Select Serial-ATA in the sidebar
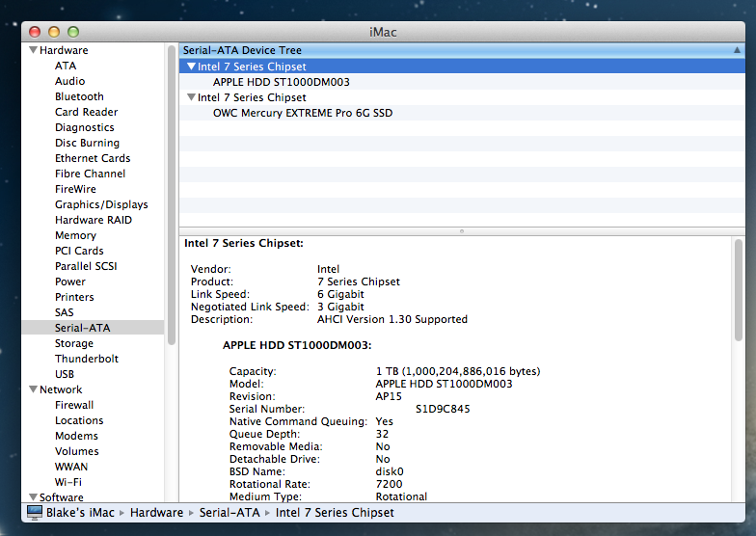The image size is (756, 536). click(93, 328)
